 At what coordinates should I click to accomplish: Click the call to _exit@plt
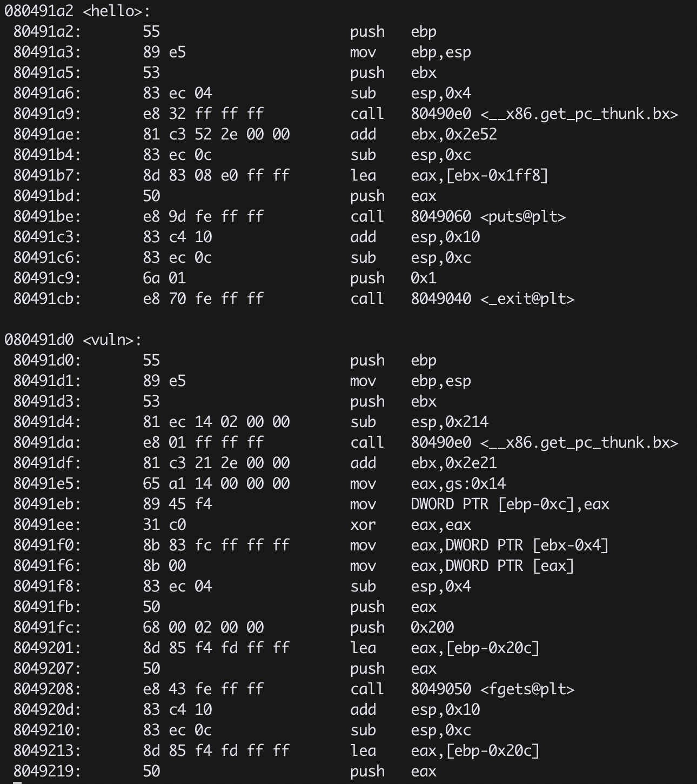click(x=462, y=299)
